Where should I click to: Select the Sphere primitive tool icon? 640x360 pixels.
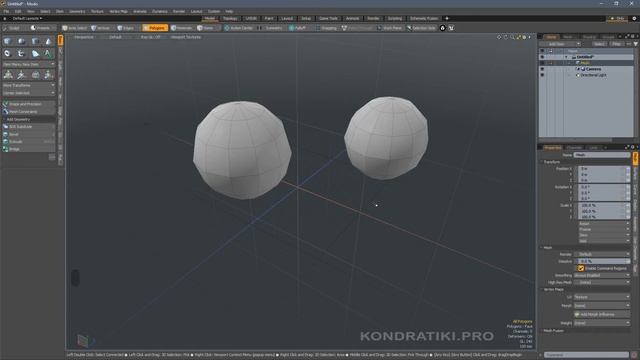(21, 41)
